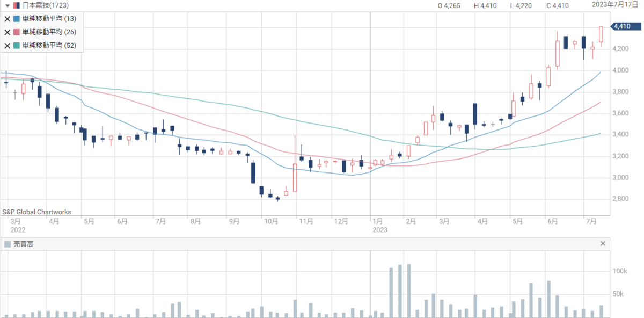Click the 4,200 price axis label
The width and height of the screenshot is (644, 318).
click(621, 49)
